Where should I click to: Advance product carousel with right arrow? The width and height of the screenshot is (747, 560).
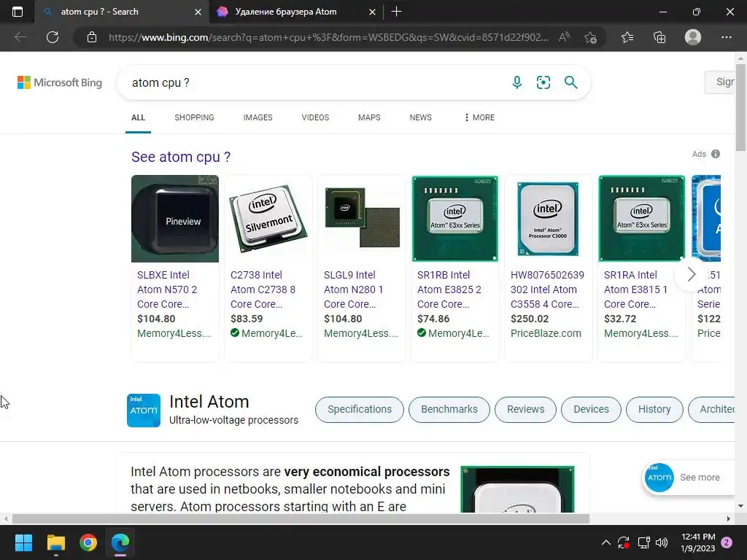tap(692, 274)
